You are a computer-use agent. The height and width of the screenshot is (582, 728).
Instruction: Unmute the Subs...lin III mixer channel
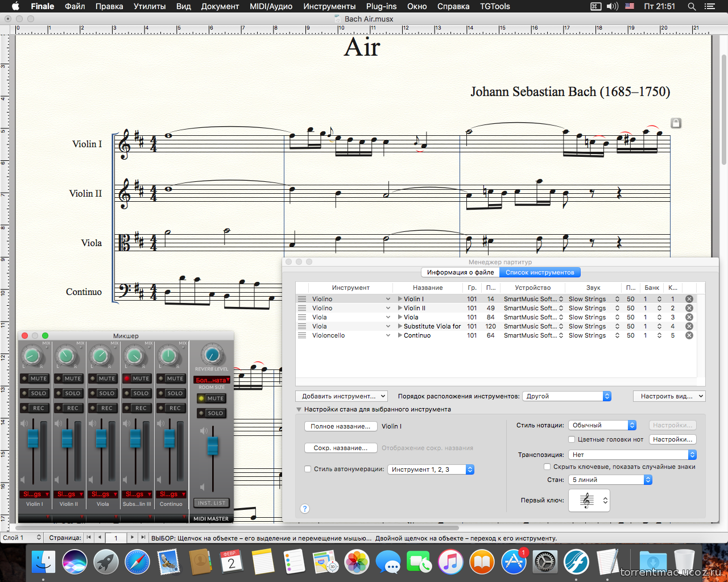pyautogui.click(x=137, y=379)
